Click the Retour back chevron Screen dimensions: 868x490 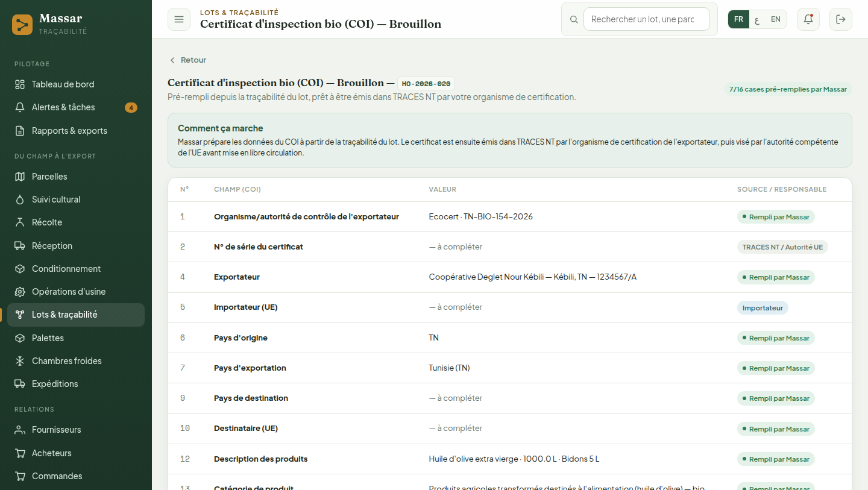pos(172,60)
